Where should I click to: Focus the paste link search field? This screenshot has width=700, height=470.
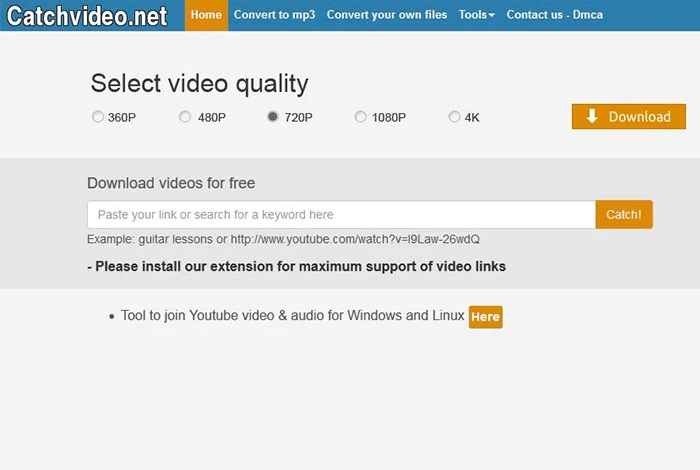pos(341,215)
